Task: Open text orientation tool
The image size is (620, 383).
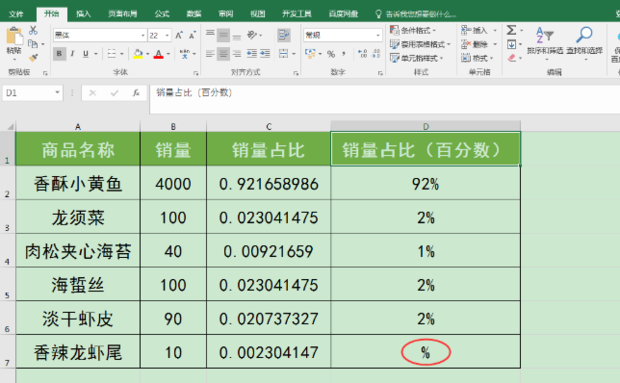Action: pyautogui.click(x=252, y=35)
